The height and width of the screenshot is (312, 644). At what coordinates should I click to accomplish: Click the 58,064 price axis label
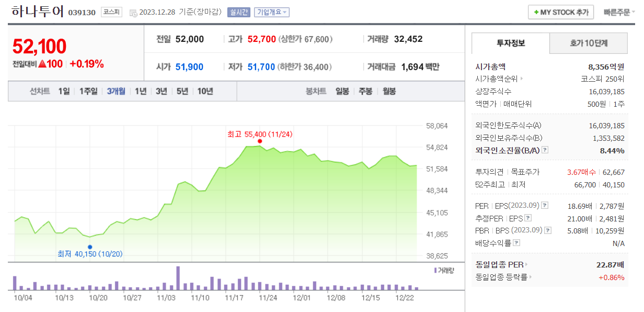point(437,126)
